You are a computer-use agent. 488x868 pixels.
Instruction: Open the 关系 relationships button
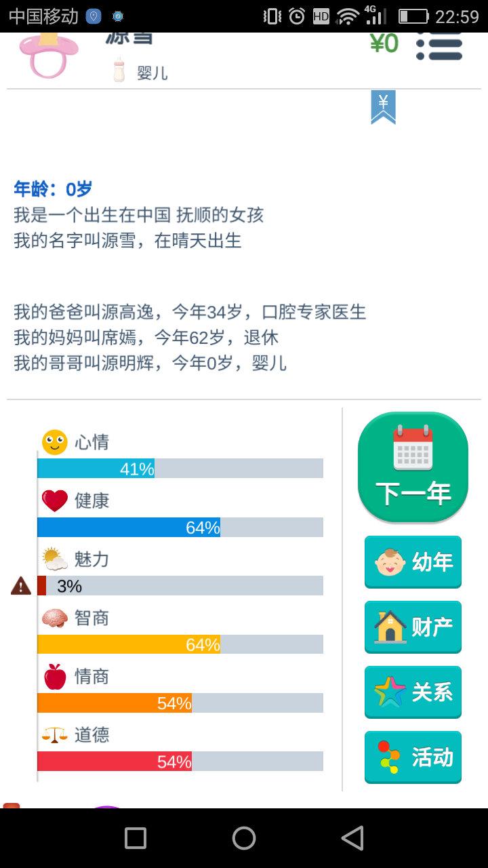click(413, 692)
